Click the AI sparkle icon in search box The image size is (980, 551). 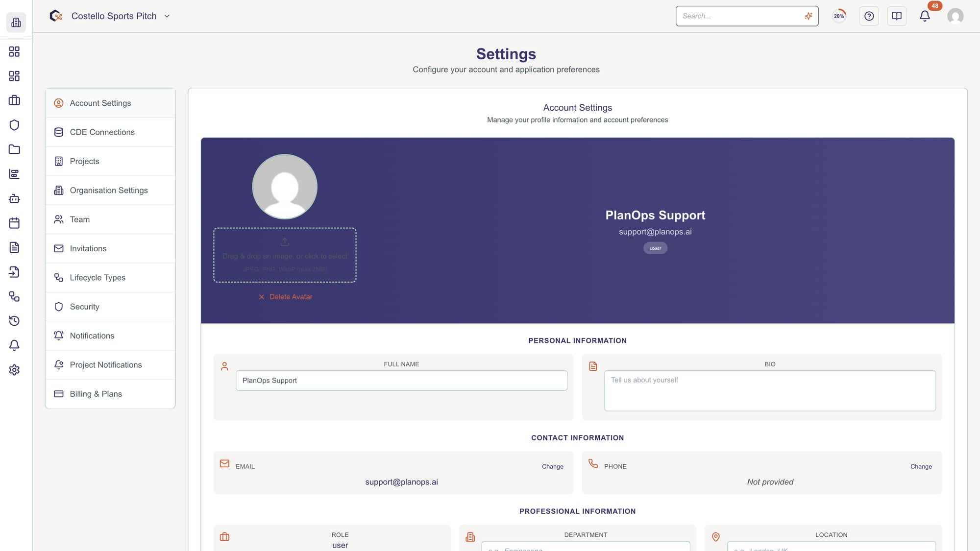(x=808, y=16)
